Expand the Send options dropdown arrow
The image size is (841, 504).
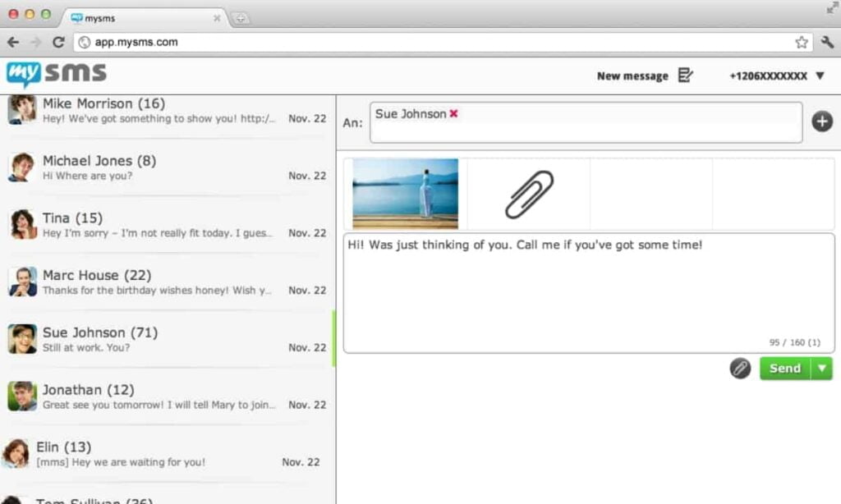pyautogui.click(x=821, y=369)
